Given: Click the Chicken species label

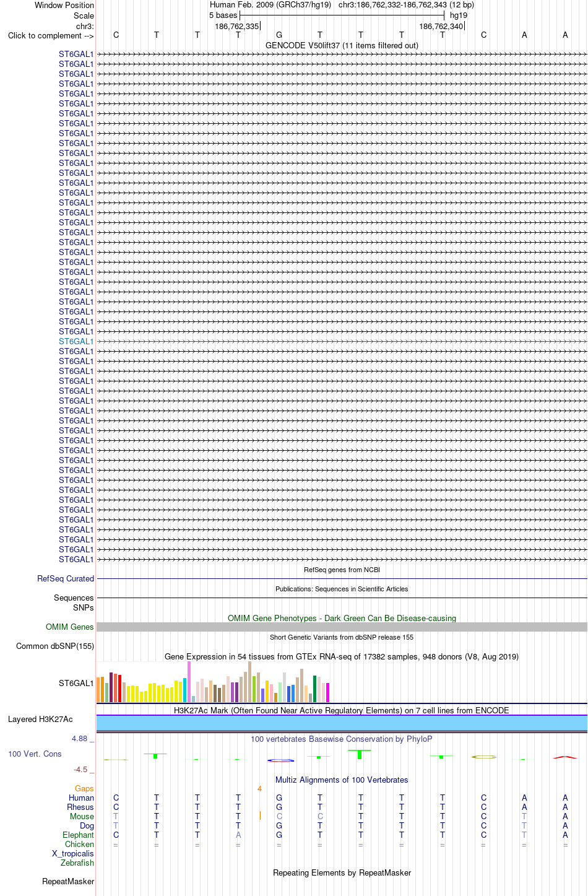Looking at the screenshot, I should pos(79,844).
